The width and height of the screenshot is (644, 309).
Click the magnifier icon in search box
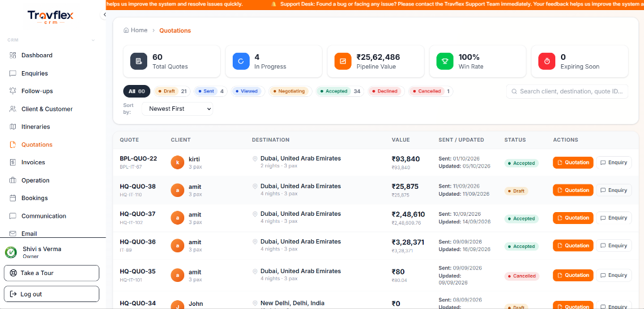point(514,91)
